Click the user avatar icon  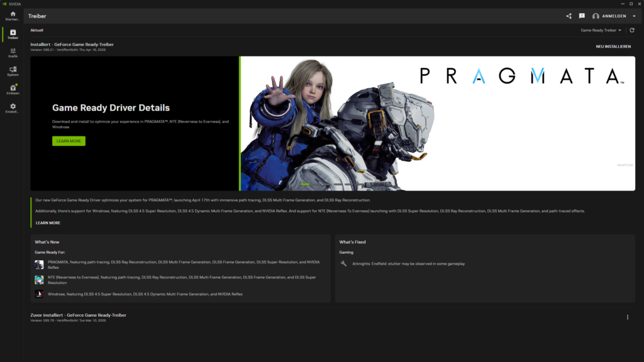(x=596, y=16)
